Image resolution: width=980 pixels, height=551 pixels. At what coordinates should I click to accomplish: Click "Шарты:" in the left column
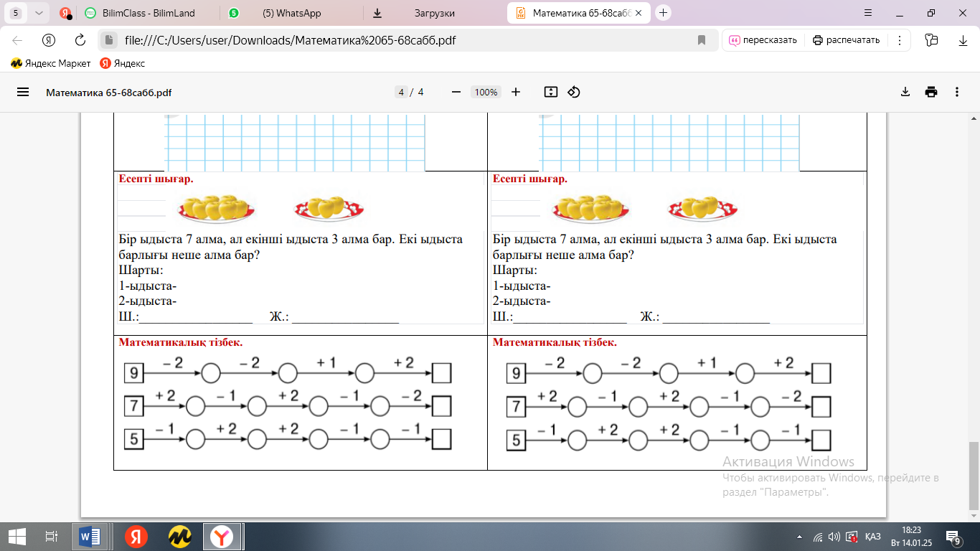coord(141,270)
